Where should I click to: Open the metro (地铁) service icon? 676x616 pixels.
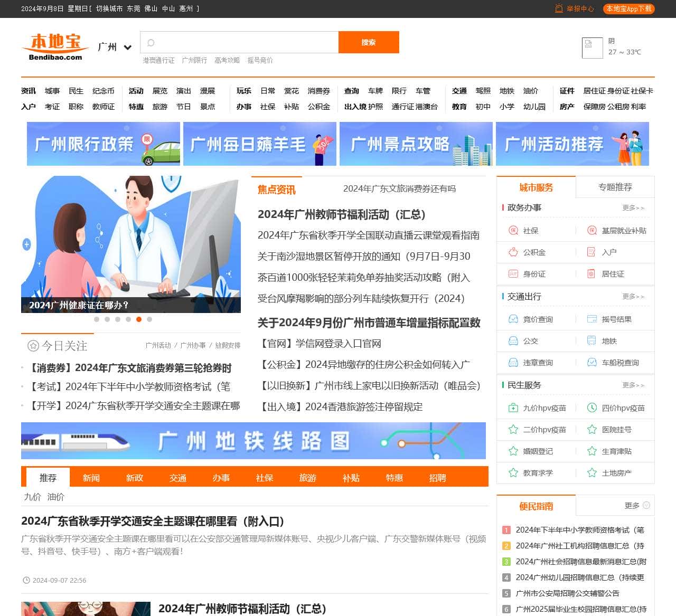(591, 341)
